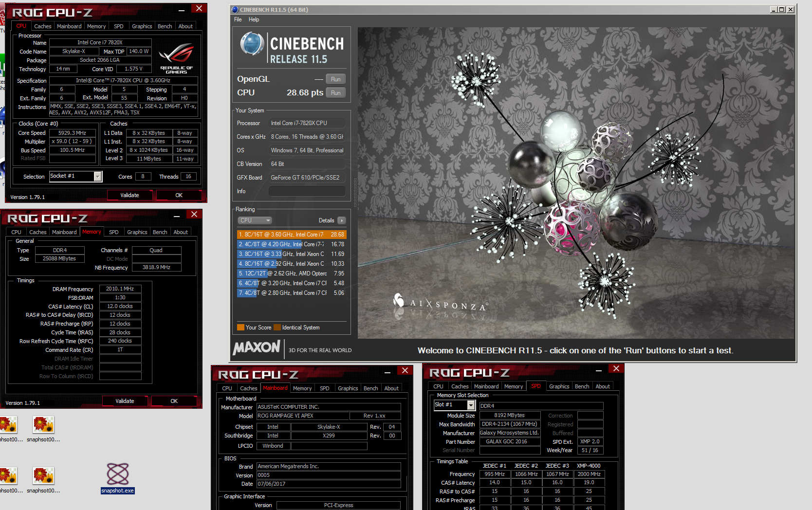Open Bench tab in top CPU-Z window

(165, 26)
